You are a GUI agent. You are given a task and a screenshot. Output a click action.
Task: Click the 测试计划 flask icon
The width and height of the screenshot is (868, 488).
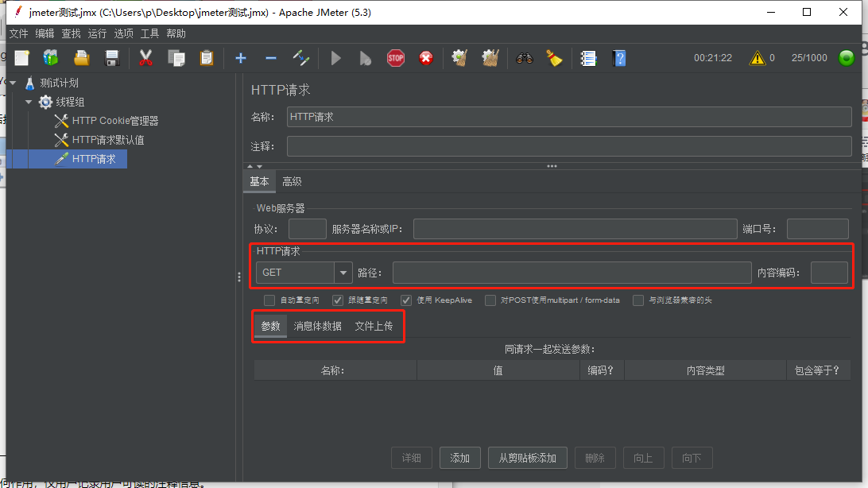[x=30, y=83]
